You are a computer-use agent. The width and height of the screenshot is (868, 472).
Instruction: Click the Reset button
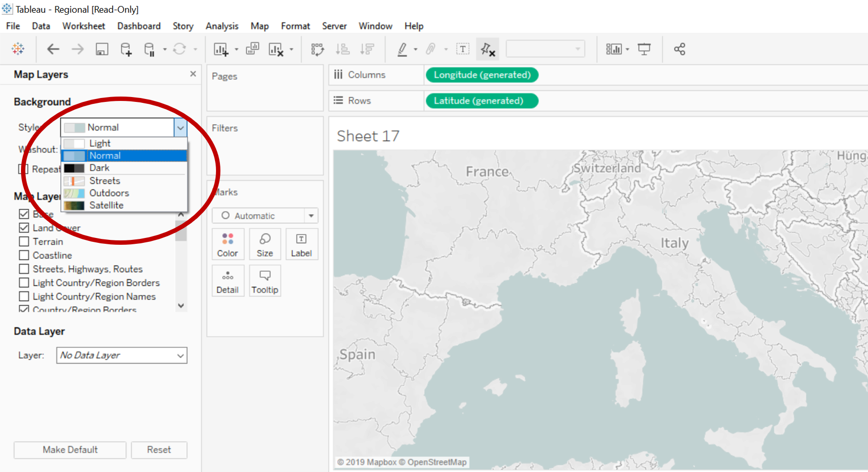click(x=159, y=450)
